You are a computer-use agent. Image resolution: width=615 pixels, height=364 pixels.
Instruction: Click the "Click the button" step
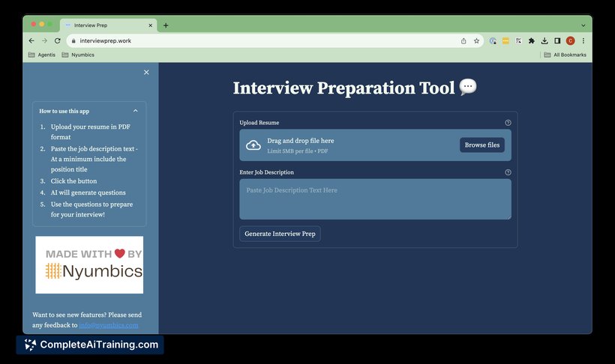(73, 181)
